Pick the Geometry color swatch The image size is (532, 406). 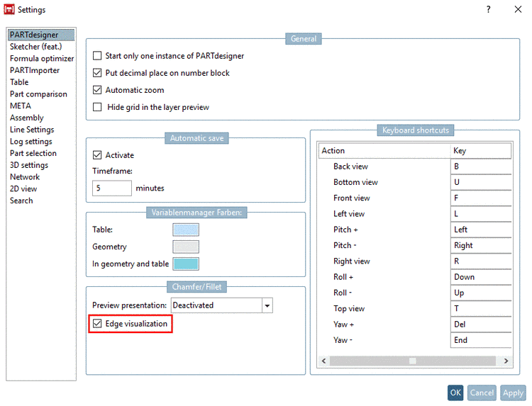pos(186,247)
